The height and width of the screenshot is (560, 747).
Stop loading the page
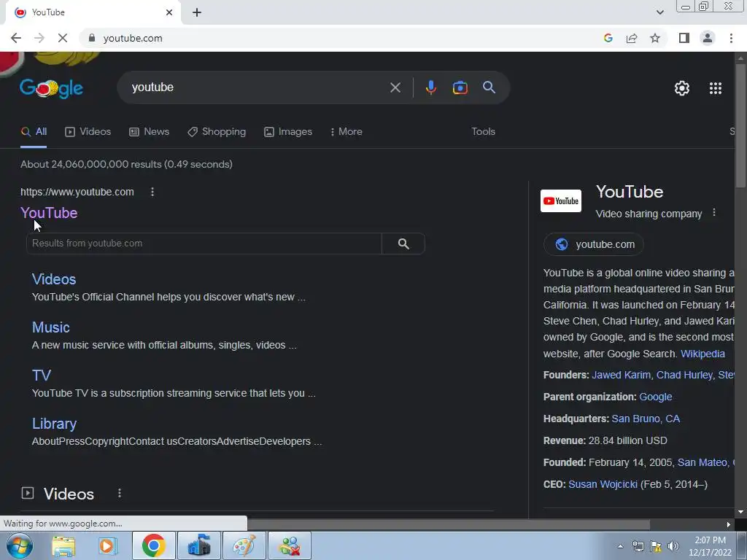tap(63, 38)
